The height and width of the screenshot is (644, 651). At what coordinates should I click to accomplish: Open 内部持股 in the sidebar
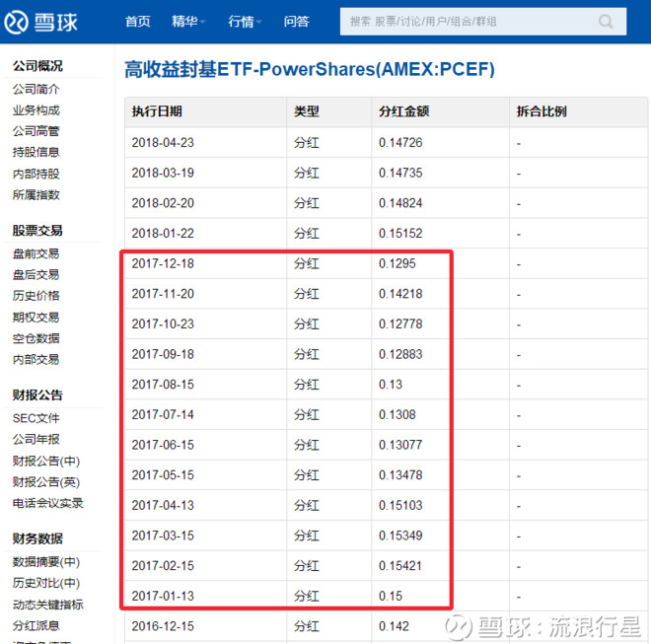36,174
